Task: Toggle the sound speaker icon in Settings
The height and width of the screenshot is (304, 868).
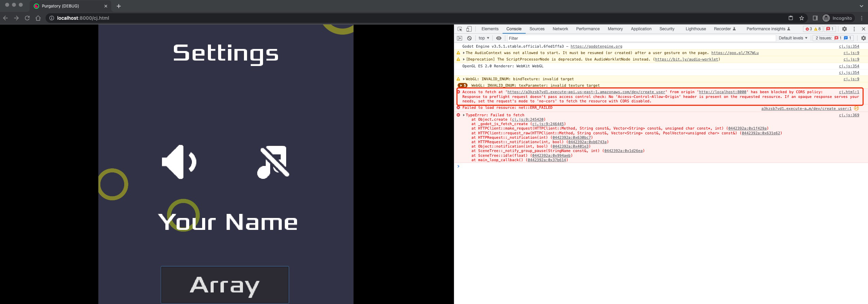Action: (179, 162)
